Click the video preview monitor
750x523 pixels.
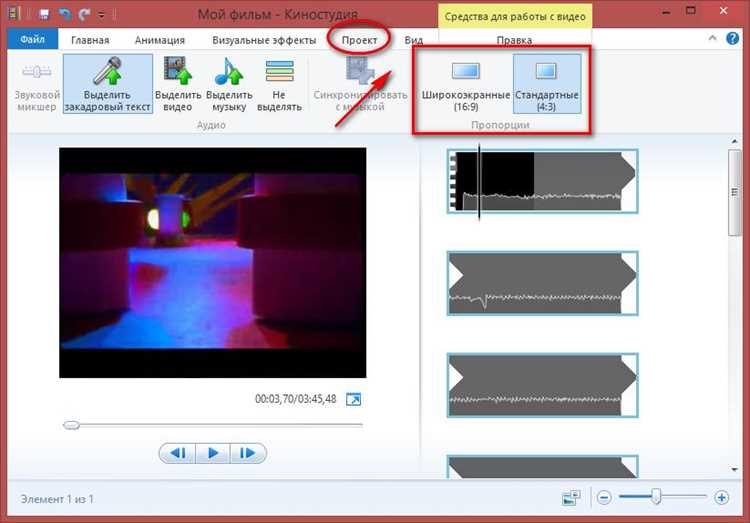[x=213, y=263]
